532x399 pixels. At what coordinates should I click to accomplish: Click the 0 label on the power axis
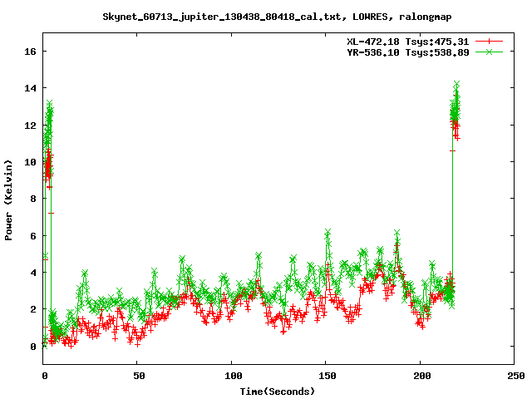click(x=33, y=346)
